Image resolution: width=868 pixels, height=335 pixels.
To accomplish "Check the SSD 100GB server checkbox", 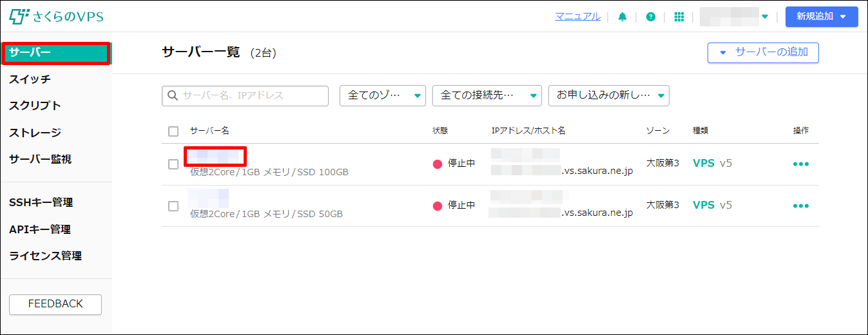I will pos(173,164).
